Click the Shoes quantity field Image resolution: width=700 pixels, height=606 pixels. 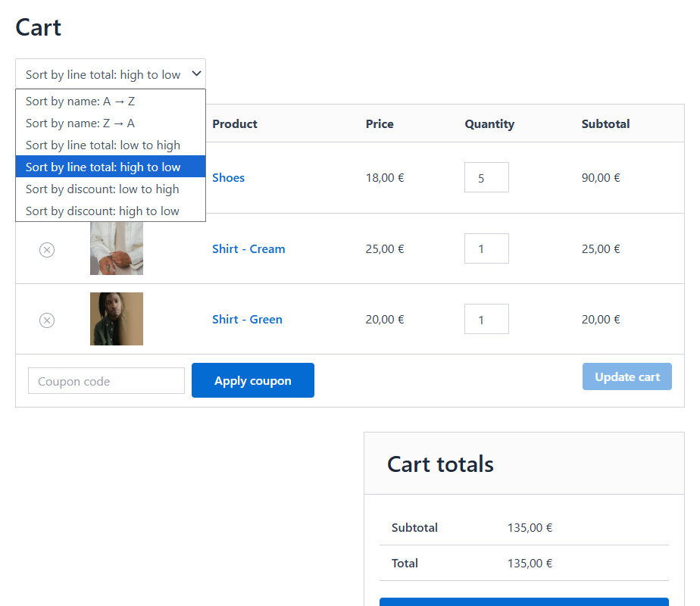tap(486, 176)
